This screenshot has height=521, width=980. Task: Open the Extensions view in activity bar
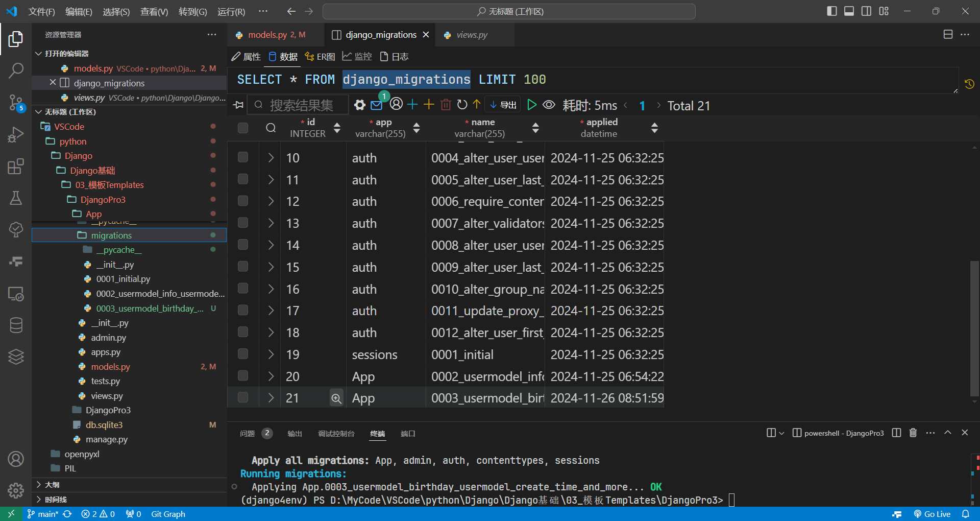tap(16, 167)
